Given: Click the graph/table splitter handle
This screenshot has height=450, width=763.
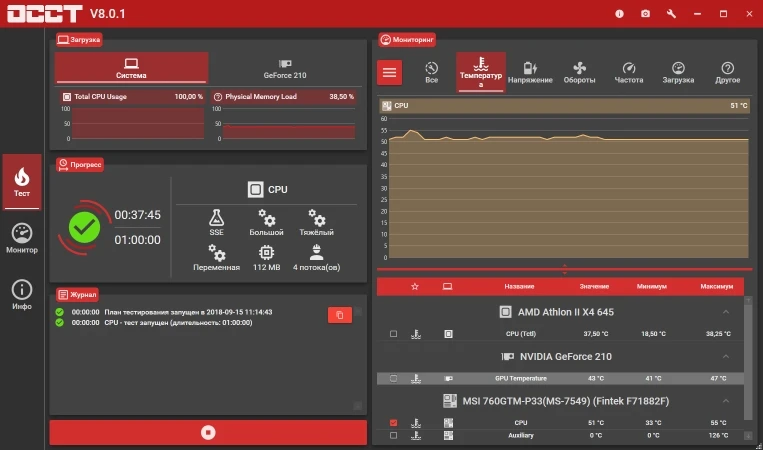Looking at the screenshot, I should tap(564, 269).
